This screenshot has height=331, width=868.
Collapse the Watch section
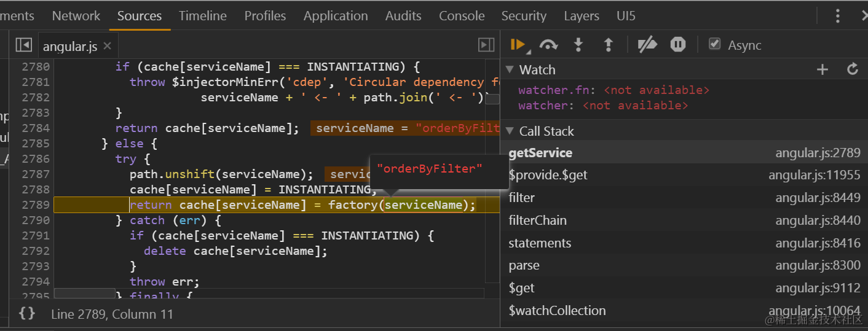510,69
